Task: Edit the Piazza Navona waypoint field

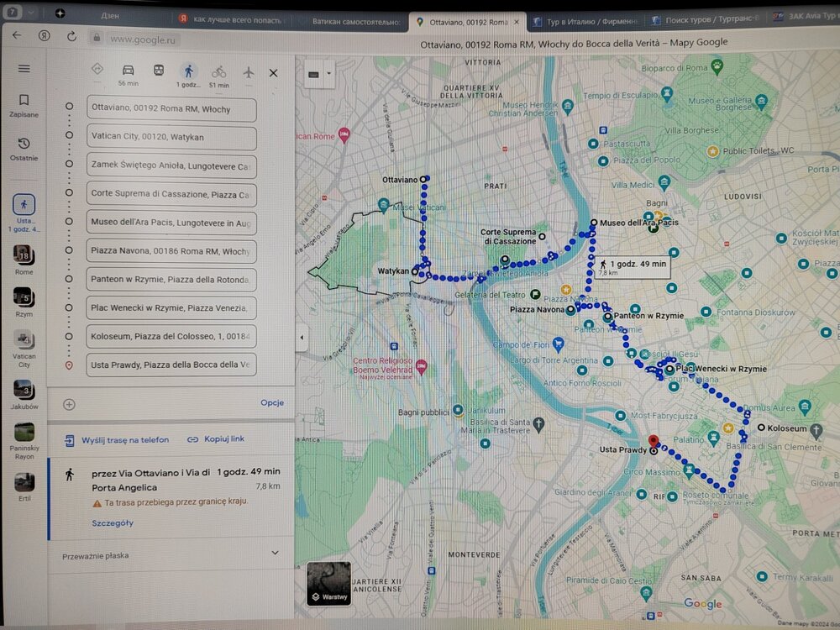Action: [171, 251]
